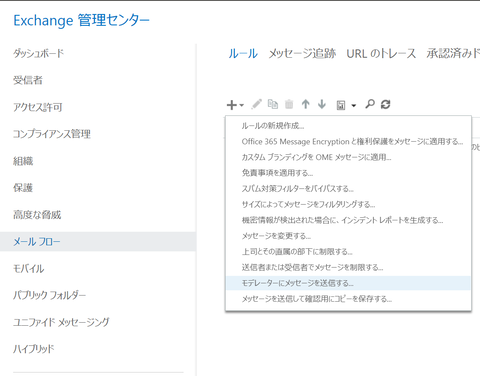The image size is (480, 376).
Task: Move rule up with up arrow
Action: (x=305, y=104)
